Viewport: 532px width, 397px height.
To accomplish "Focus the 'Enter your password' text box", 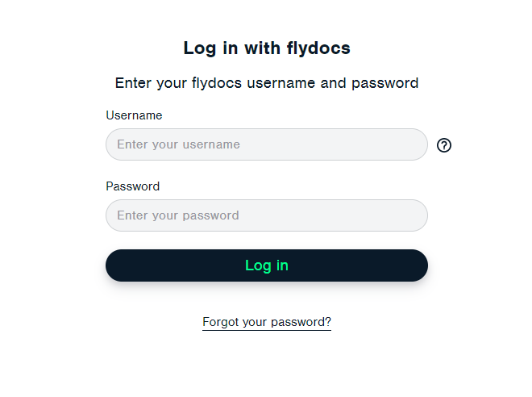I will coord(266,215).
